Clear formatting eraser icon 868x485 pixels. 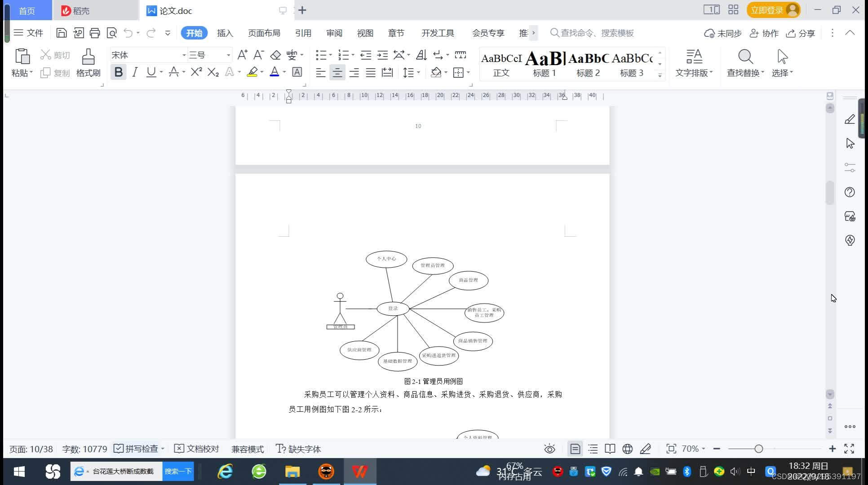point(275,55)
